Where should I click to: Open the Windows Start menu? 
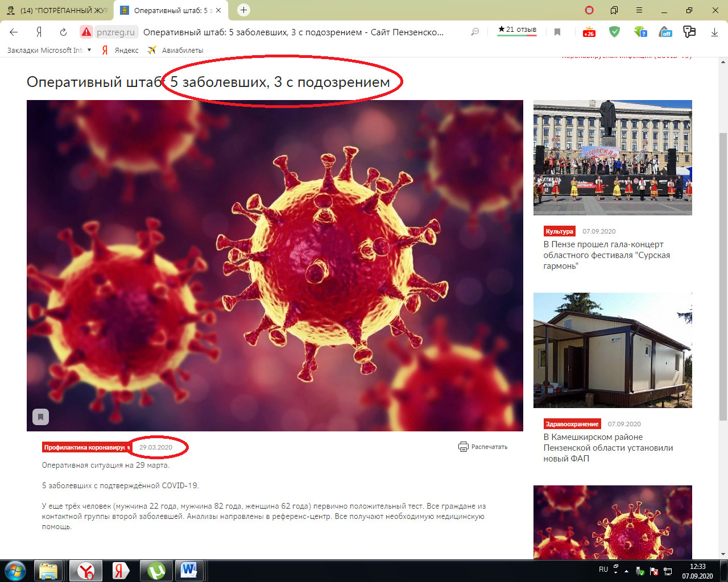[x=15, y=571]
